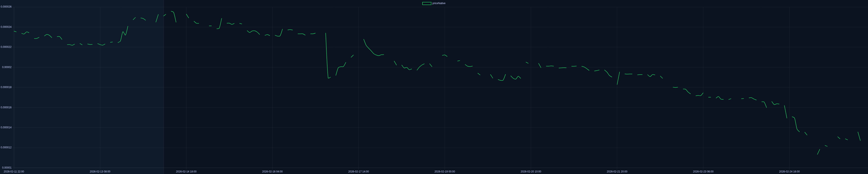
Task: Click the 2026-02-13 08:00 x-axis label
Action: 100,172
